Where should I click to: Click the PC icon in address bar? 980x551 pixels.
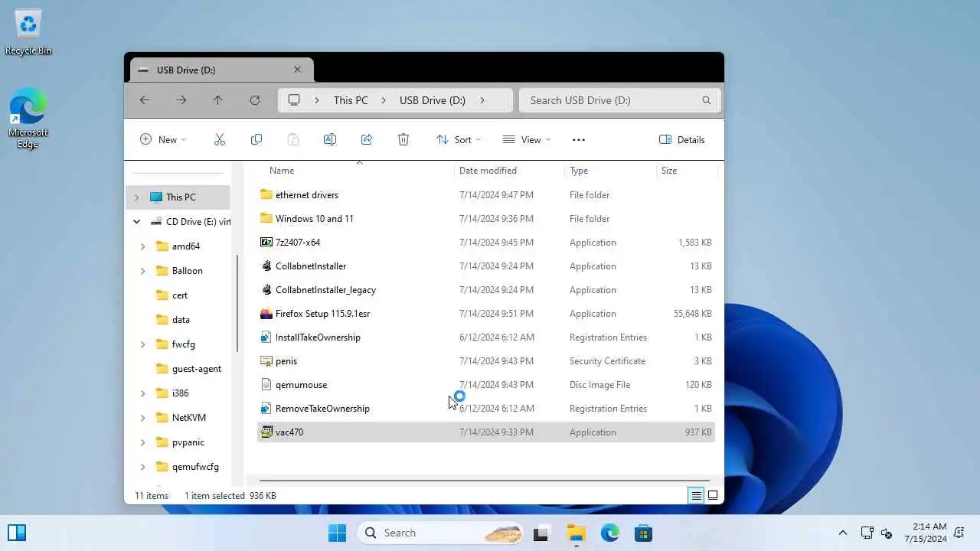point(294,100)
